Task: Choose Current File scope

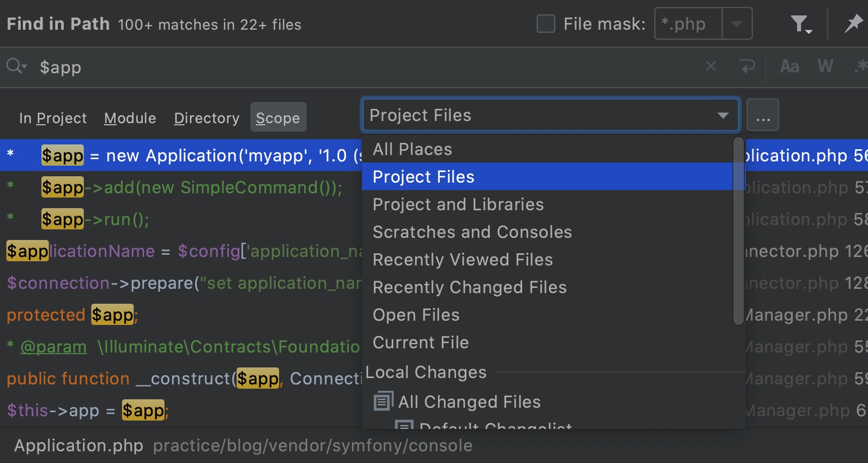Action: (x=548, y=342)
